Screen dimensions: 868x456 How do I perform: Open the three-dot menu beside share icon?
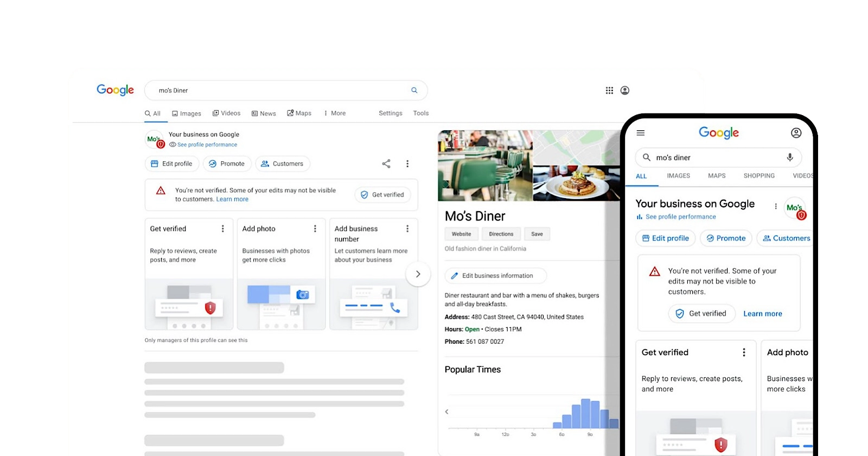point(407,163)
